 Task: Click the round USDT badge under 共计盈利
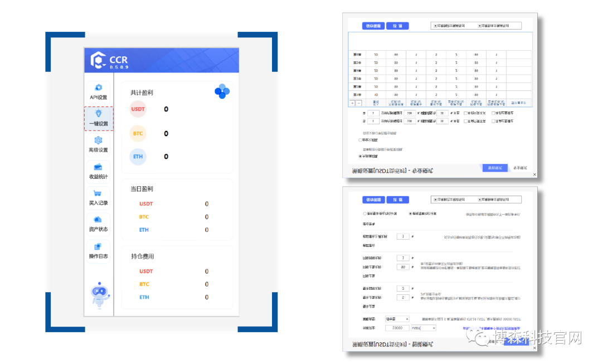[138, 109]
